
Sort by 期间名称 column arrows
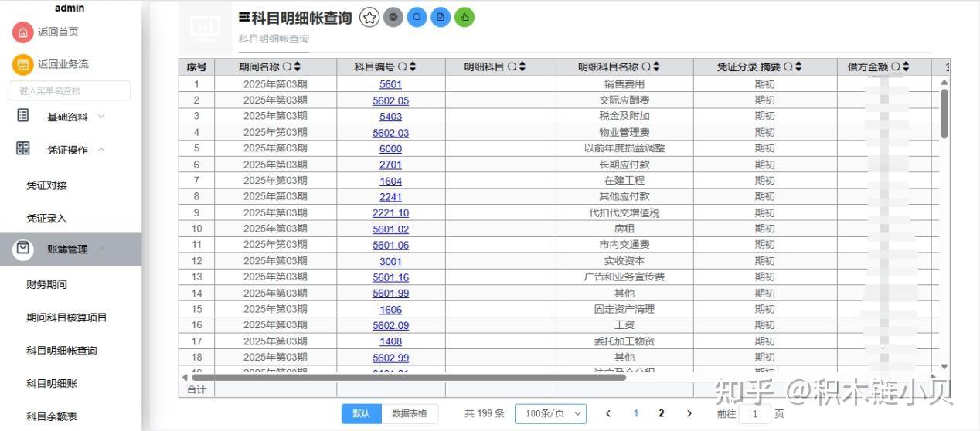[x=298, y=67]
